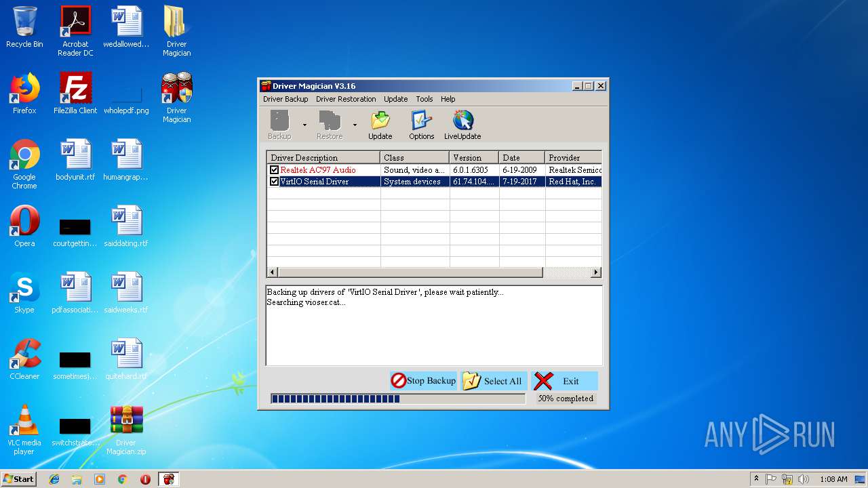Open the Update menu
The width and height of the screenshot is (868, 488).
coord(396,99)
